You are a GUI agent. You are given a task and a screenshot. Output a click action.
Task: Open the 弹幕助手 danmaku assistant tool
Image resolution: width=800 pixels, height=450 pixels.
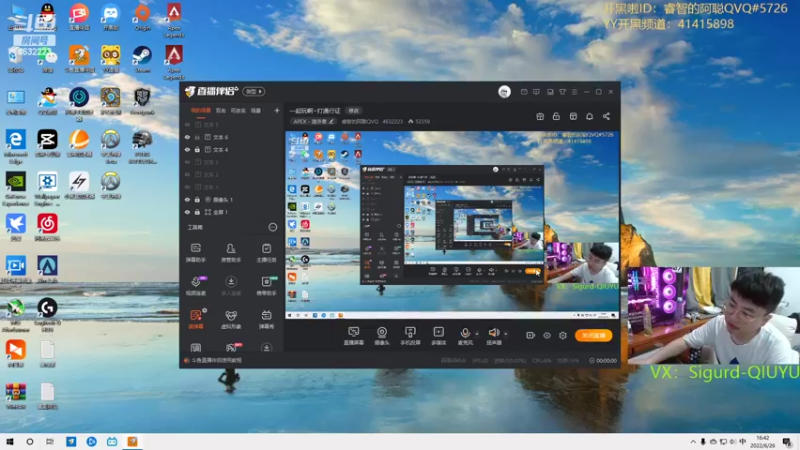coord(195,253)
